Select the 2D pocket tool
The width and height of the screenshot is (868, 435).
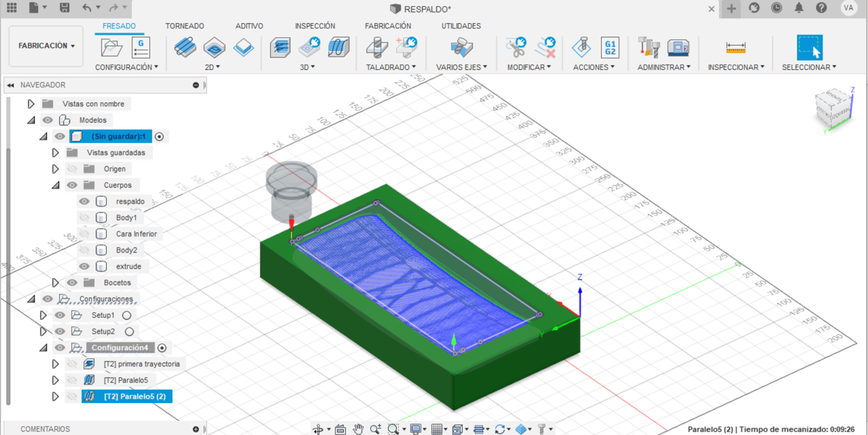[x=214, y=47]
